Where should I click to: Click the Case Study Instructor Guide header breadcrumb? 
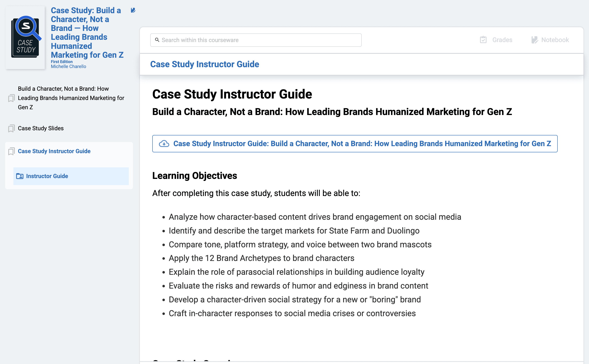click(x=204, y=64)
